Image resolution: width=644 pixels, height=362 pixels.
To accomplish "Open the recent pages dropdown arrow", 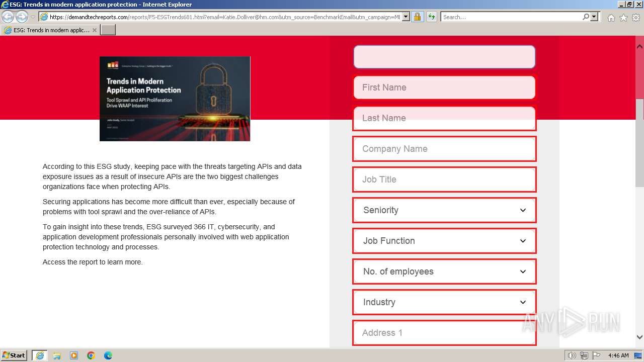I will (x=33, y=17).
